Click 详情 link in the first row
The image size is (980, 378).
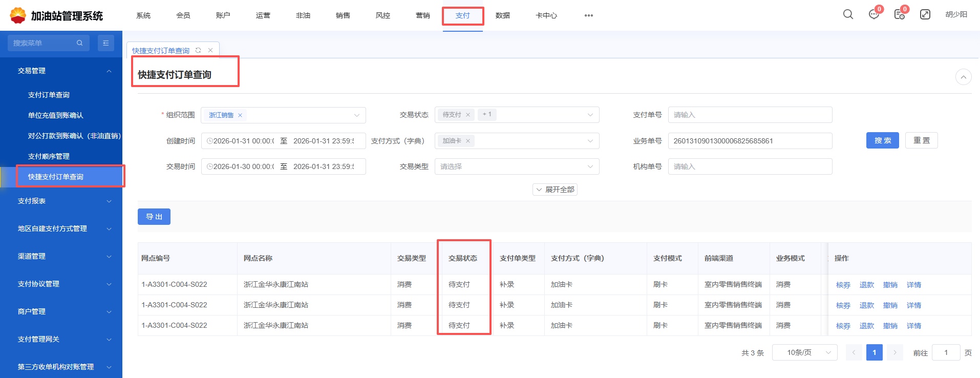[913, 285]
